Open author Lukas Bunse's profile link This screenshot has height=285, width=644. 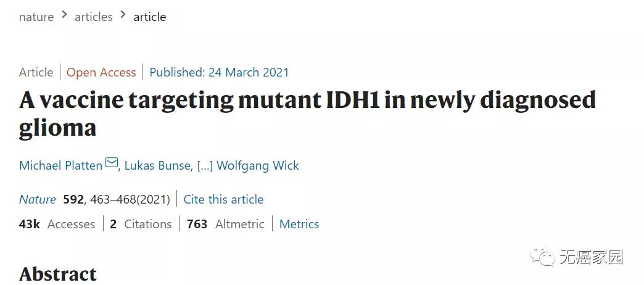157,166
